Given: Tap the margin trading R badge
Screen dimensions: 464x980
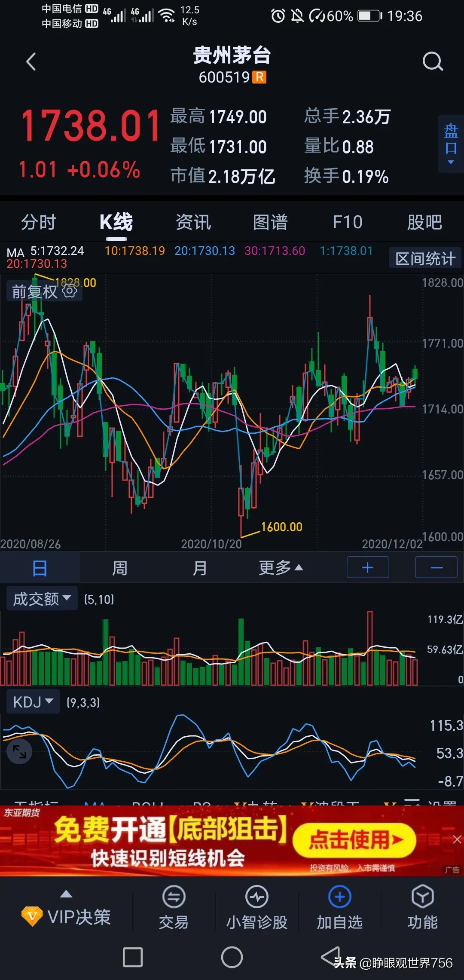Looking at the screenshot, I should (259, 77).
